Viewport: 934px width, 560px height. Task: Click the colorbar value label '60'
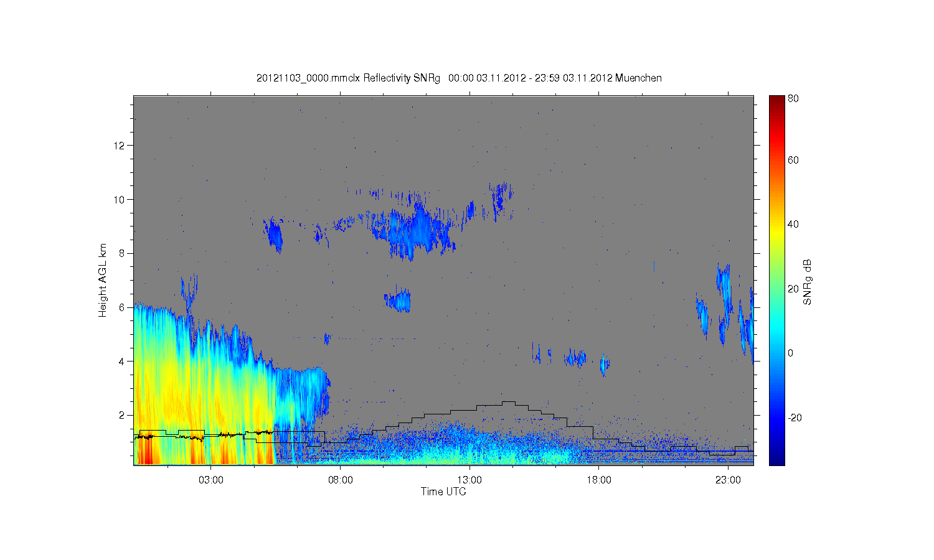(793, 160)
